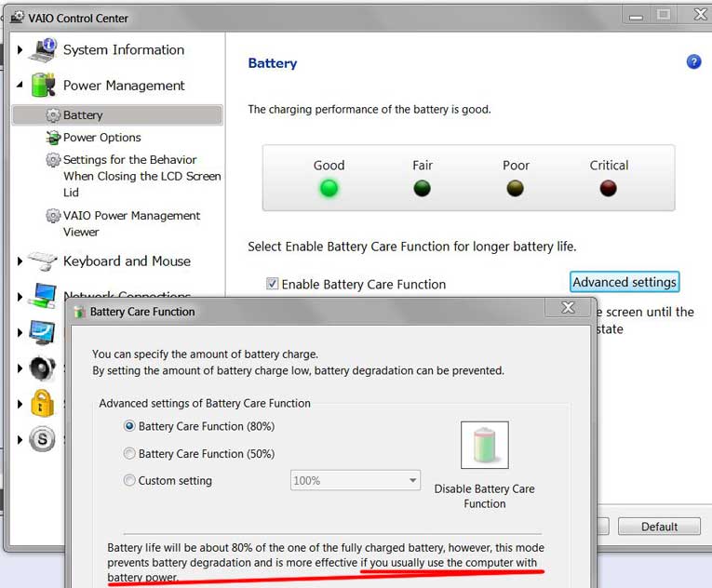Image resolution: width=712 pixels, height=588 pixels.
Task: Click the Disable Battery Care Function icon
Action: 484,446
